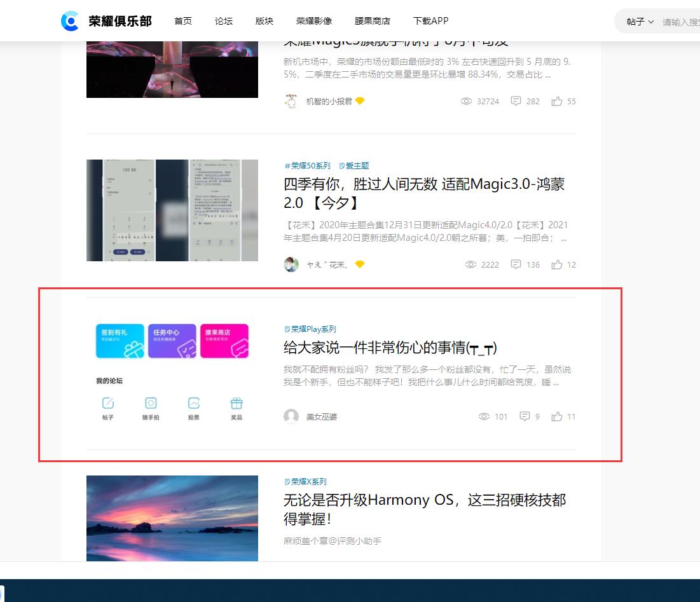Click the gold badge beside 花禾

coord(360,264)
